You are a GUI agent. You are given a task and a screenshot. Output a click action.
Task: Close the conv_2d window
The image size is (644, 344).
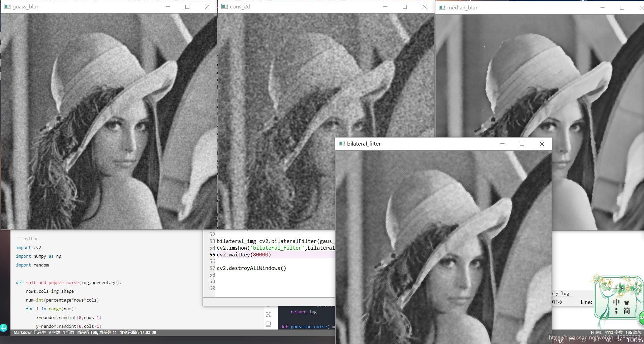click(x=425, y=6)
